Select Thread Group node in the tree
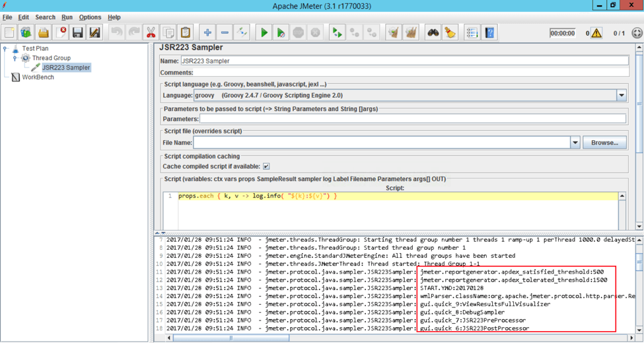 [52, 58]
